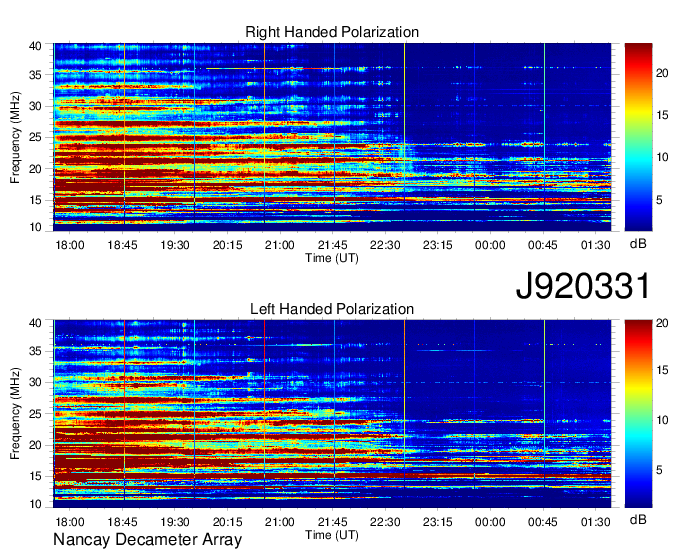Click the 20 dB value on the bottom colorbar
Image resolution: width=680 pixels, height=552 pixels.
(x=662, y=323)
